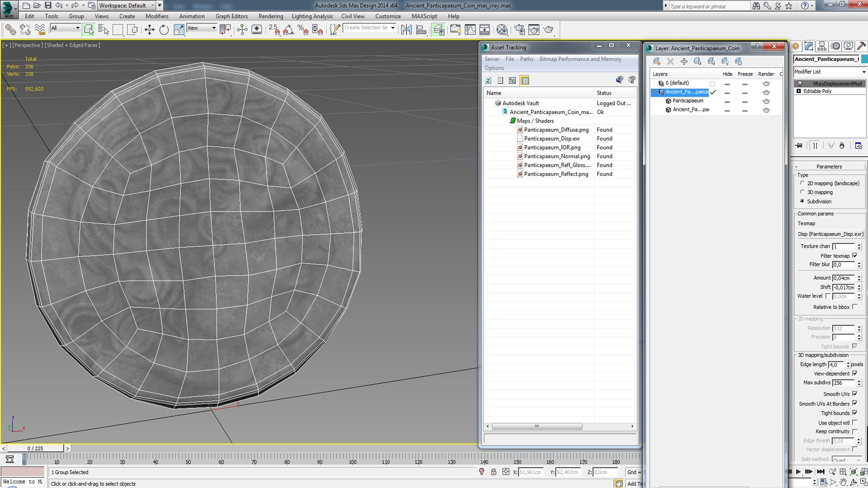Select the Rotate tool in main toolbar
The width and height of the screenshot is (868, 488).
tap(164, 30)
